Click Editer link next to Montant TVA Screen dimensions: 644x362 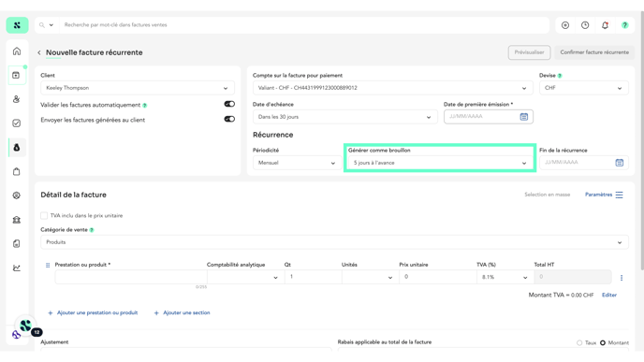point(609,295)
